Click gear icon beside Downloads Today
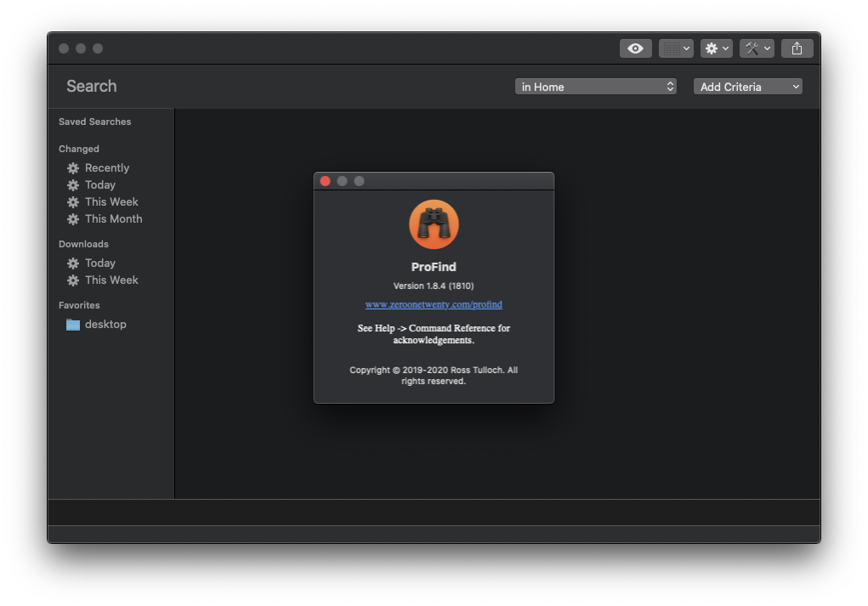 [x=73, y=263]
